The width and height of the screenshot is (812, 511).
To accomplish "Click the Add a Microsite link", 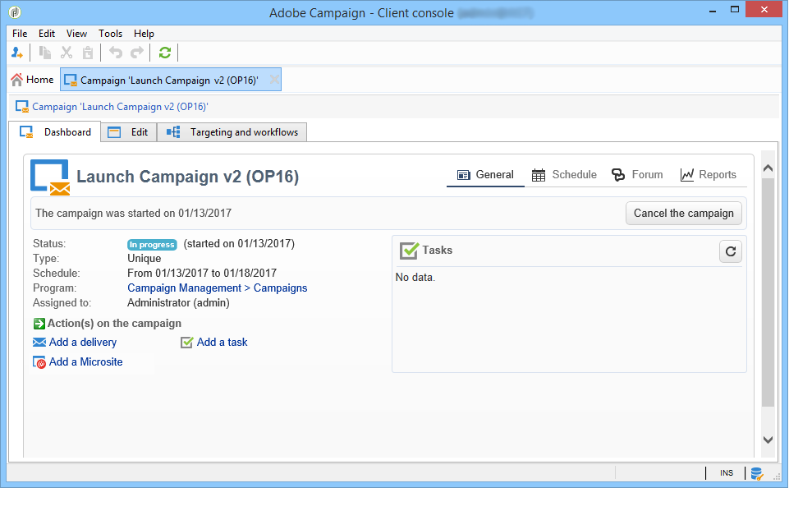I will pyautogui.click(x=86, y=361).
